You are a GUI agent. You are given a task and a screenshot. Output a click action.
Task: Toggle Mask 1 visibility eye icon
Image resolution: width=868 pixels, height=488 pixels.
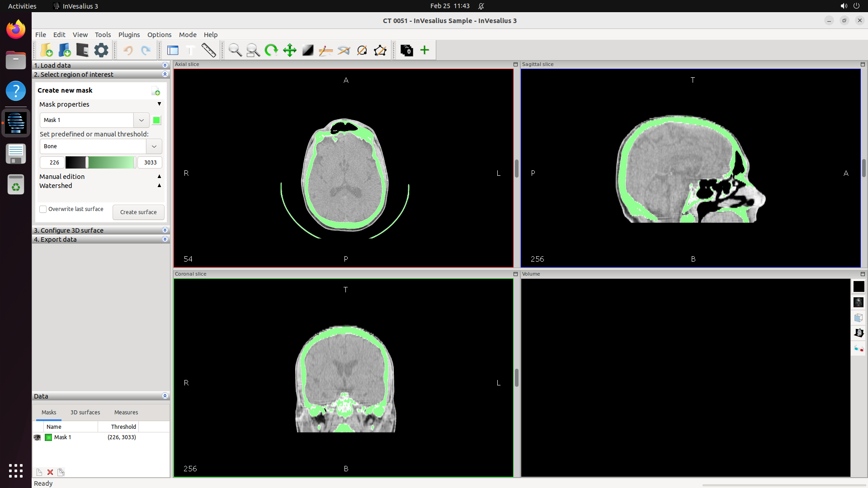(x=37, y=437)
